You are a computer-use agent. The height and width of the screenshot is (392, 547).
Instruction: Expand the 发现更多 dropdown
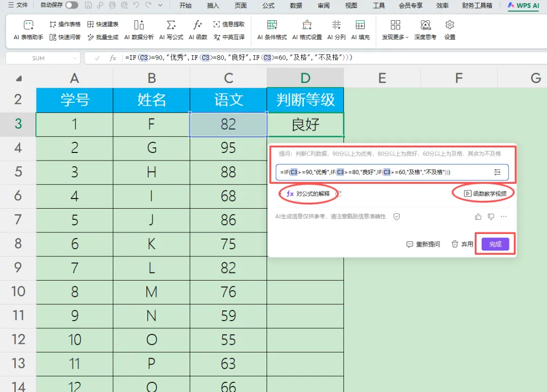395,30
